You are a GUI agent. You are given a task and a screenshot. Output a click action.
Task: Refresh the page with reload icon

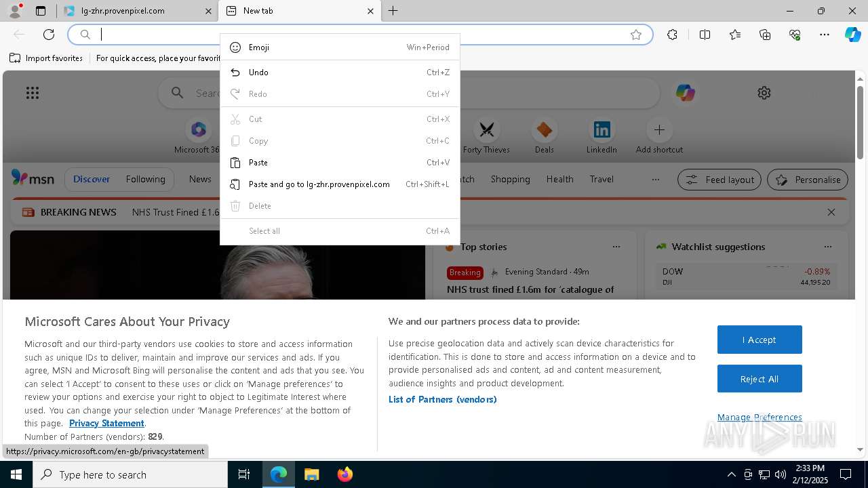click(x=49, y=35)
